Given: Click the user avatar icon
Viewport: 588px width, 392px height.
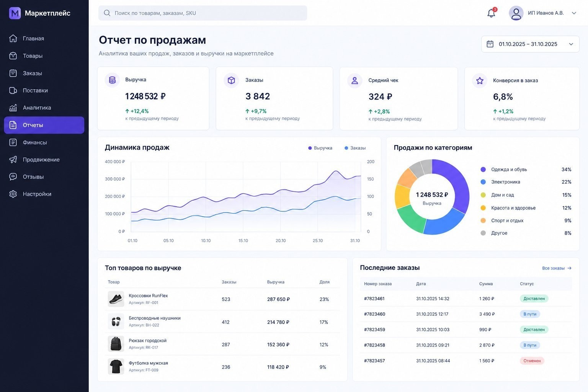Looking at the screenshot, I should tap(516, 13).
